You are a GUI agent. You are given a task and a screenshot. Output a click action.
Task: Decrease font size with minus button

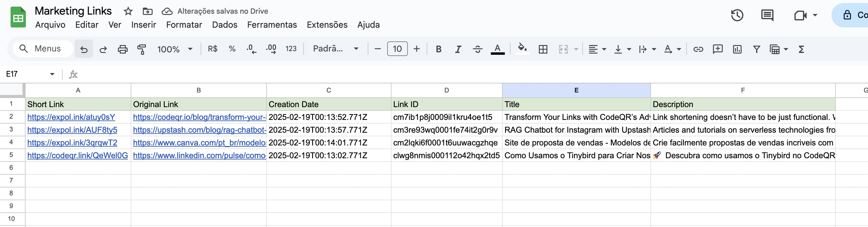coord(378,49)
